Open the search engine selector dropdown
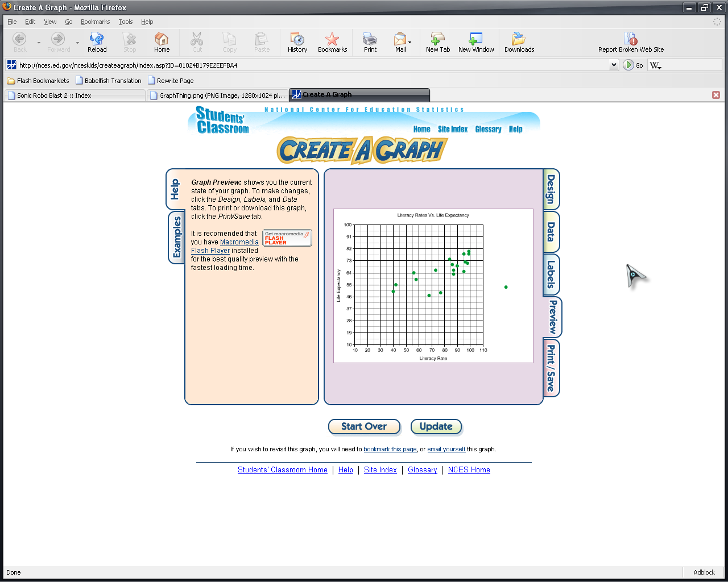 tap(656, 65)
